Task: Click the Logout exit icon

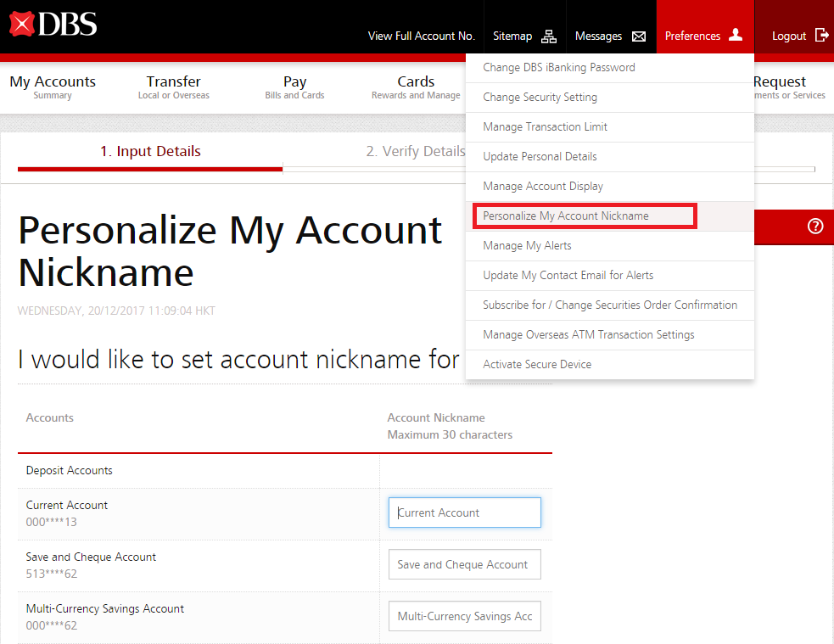Action: click(x=821, y=35)
